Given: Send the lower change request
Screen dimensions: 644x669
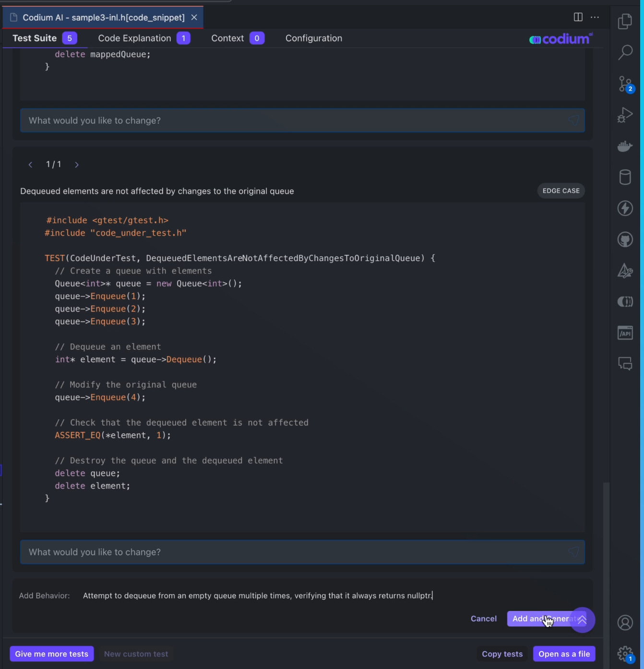Looking at the screenshot, I should point(574,552).
